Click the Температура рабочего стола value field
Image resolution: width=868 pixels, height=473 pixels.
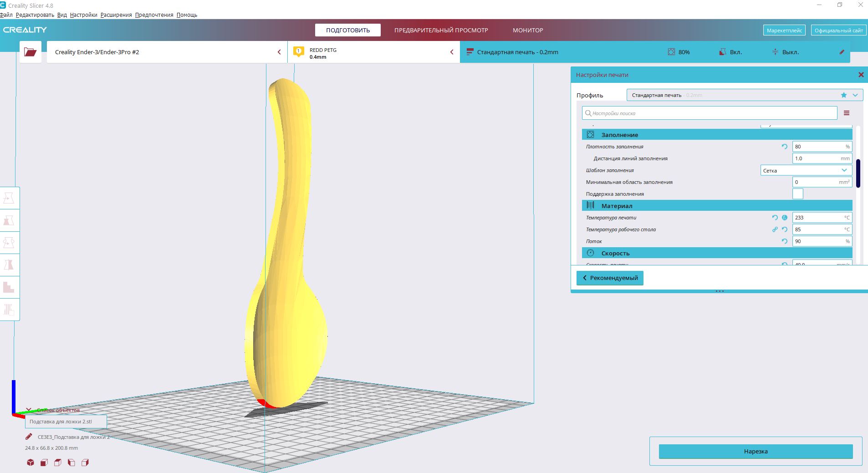pyautogui.click(x=822, y=229)
